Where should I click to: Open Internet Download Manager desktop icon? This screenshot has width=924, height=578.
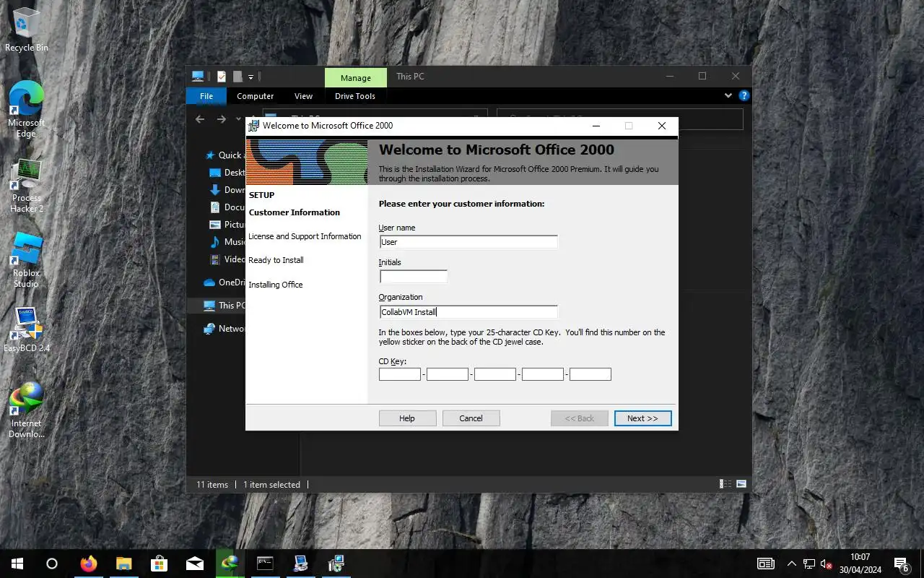(27, 410)
